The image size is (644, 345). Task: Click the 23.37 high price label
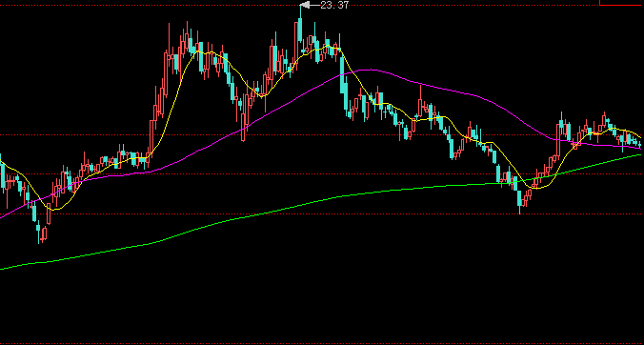tap(334, 5)
